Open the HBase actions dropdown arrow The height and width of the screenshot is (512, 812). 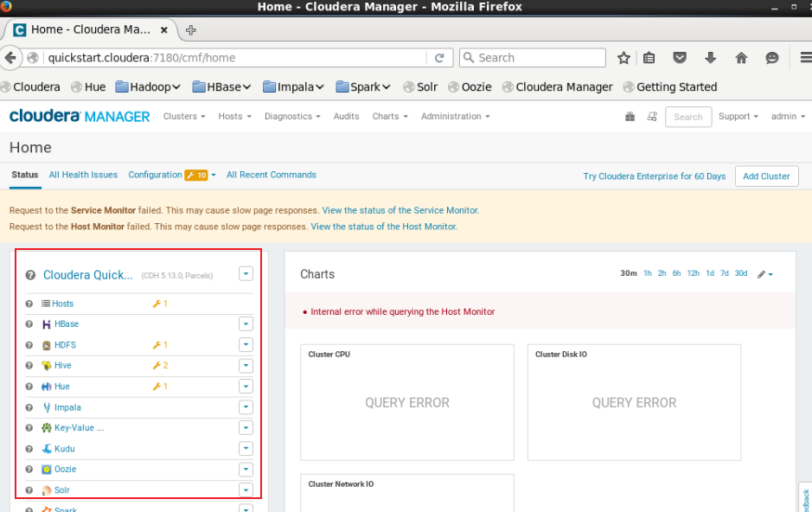click(246, 324)
